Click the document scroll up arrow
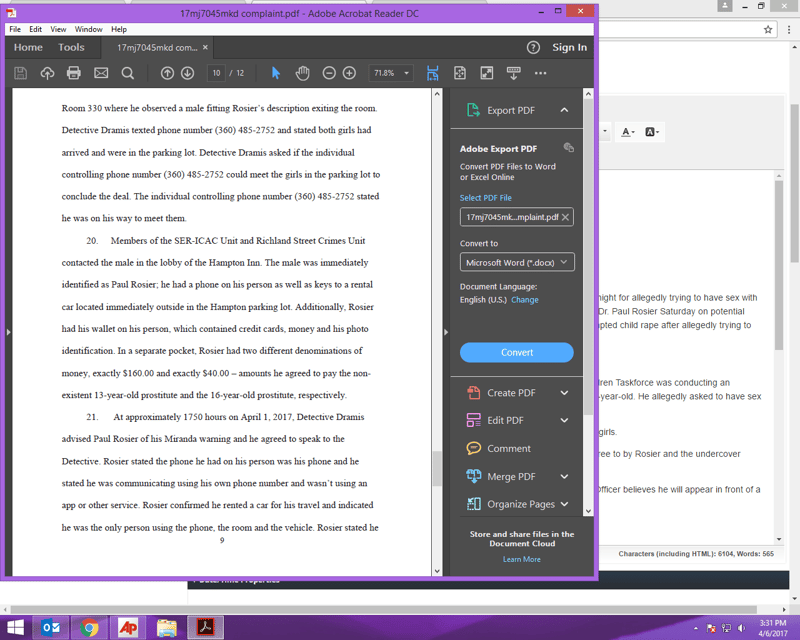 [437, 94]
